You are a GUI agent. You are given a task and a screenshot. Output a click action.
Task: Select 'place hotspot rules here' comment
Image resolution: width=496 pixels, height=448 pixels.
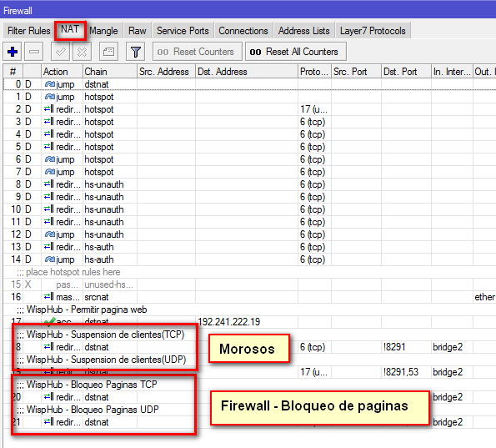[x=68, y=272]
